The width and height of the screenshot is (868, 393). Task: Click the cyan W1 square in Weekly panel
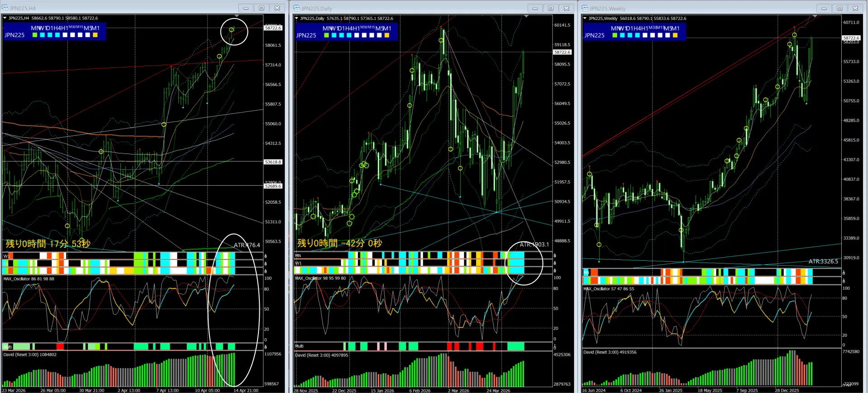click(622, 35)
